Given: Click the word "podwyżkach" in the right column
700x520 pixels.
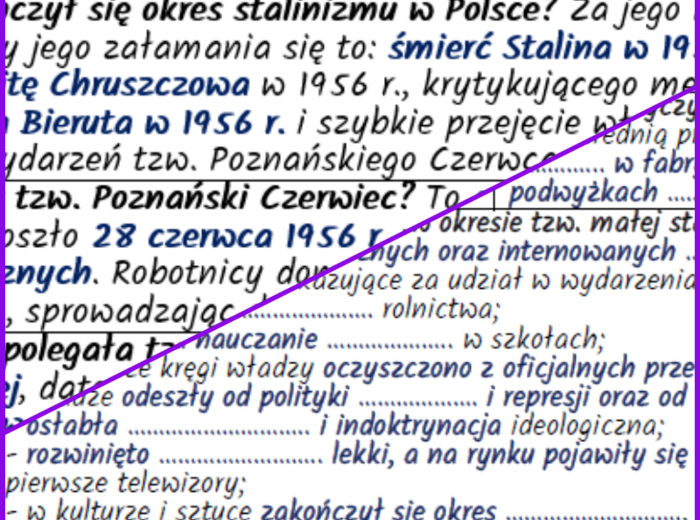Looking at the screenshot, I should (583, 192).
